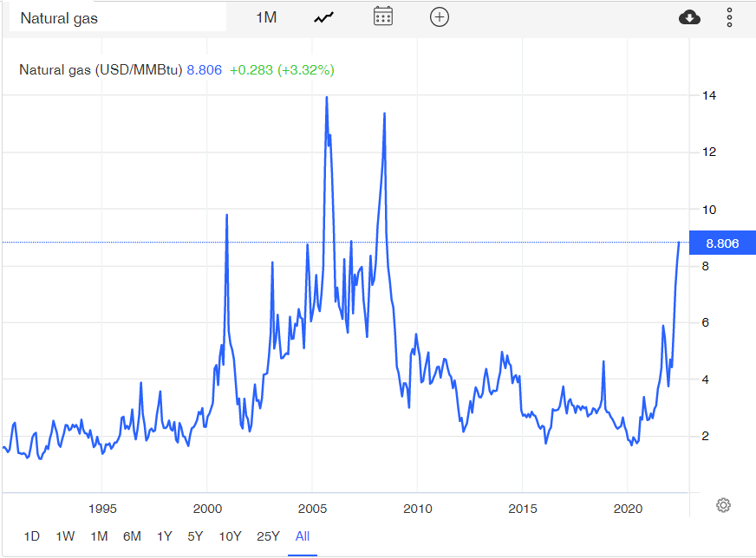Select the All tab
The height and width of the screenshot is (558, 756).
pos(302,536)
